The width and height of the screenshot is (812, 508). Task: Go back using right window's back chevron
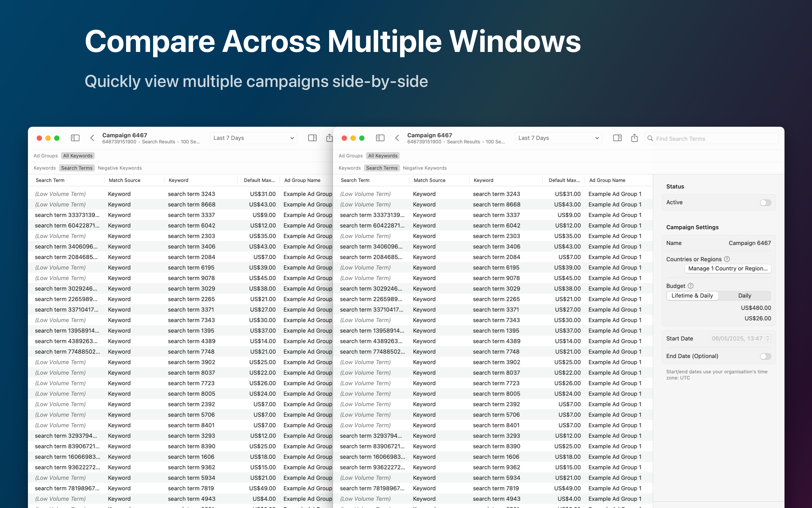(397, 138)
